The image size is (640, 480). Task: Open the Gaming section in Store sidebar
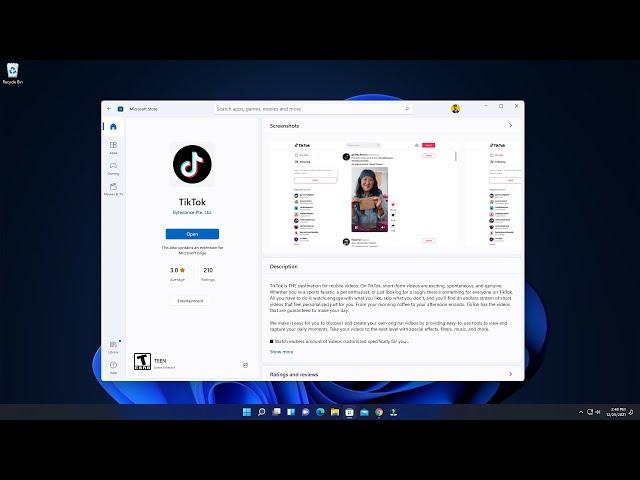[113, 168]
